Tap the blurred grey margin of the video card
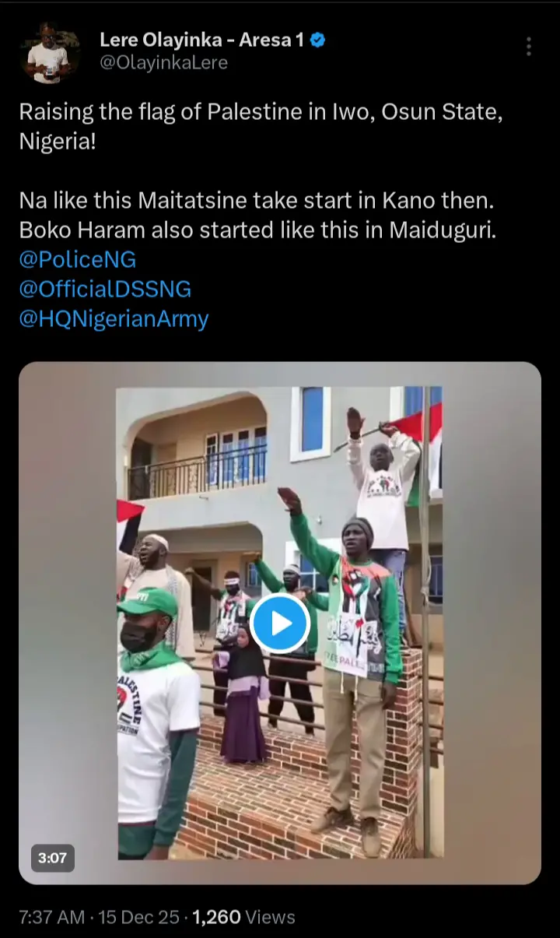The width and height of the screenshot is (560, 938). (68, 623)
